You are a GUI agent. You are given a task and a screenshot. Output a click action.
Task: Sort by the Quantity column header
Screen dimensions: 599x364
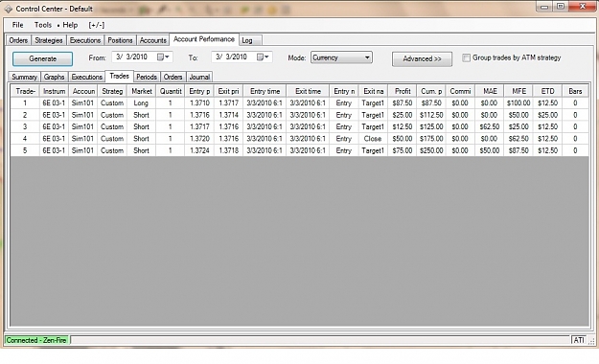pos(171,91)
